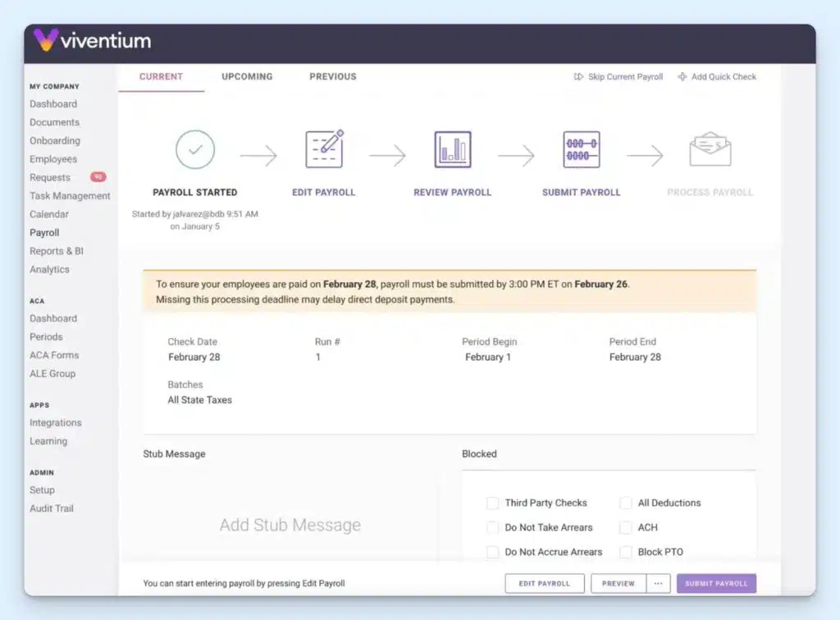Check the Third Party Checks box
The image size is (840, 620).
[492, 503]
